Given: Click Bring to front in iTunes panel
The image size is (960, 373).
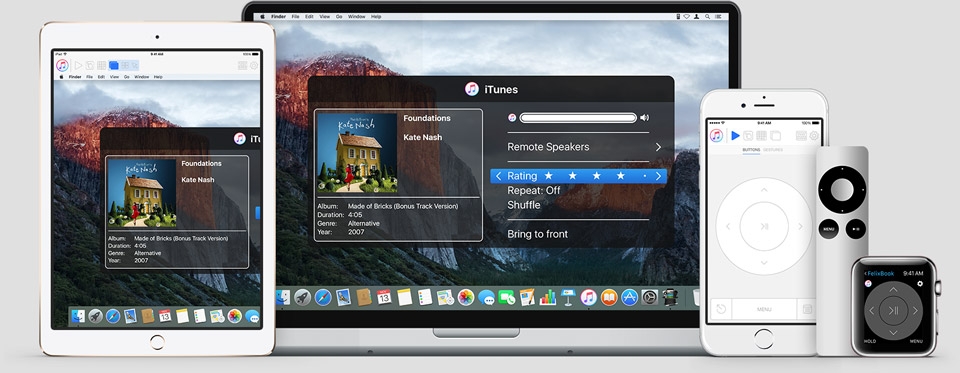Looking at the screenshot, I should point(538,234).
